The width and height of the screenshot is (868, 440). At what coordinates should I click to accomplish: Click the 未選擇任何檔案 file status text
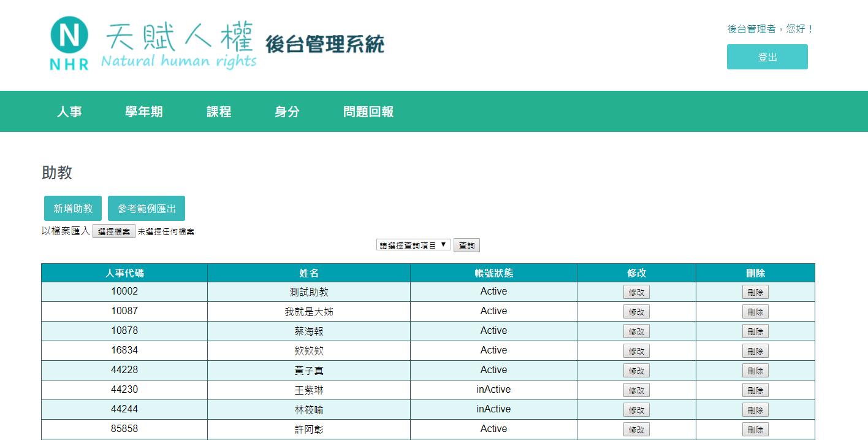coord(166,232)
